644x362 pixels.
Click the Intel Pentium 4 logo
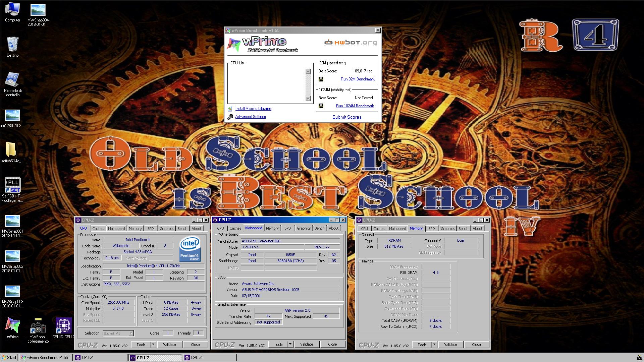(x=190, y=249)
